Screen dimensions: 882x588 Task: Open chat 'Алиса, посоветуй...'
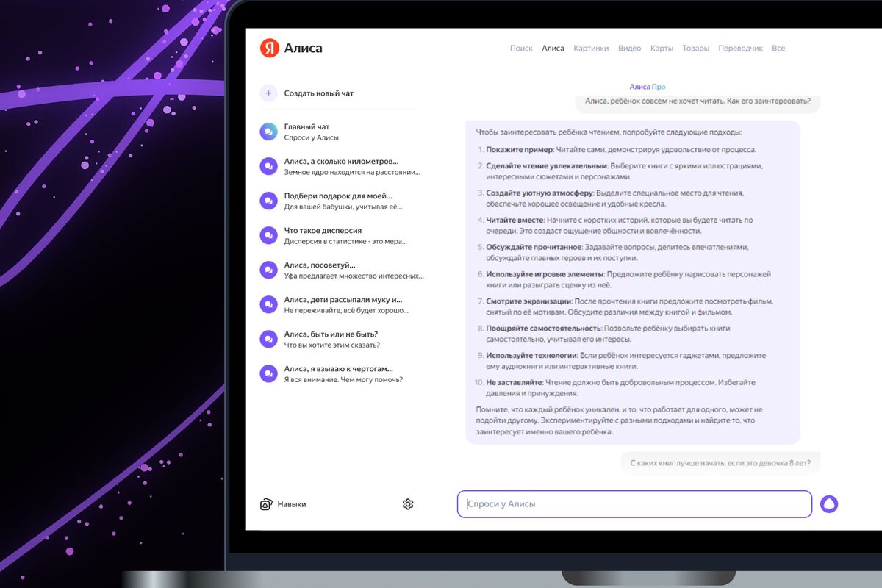coord(320,265)
